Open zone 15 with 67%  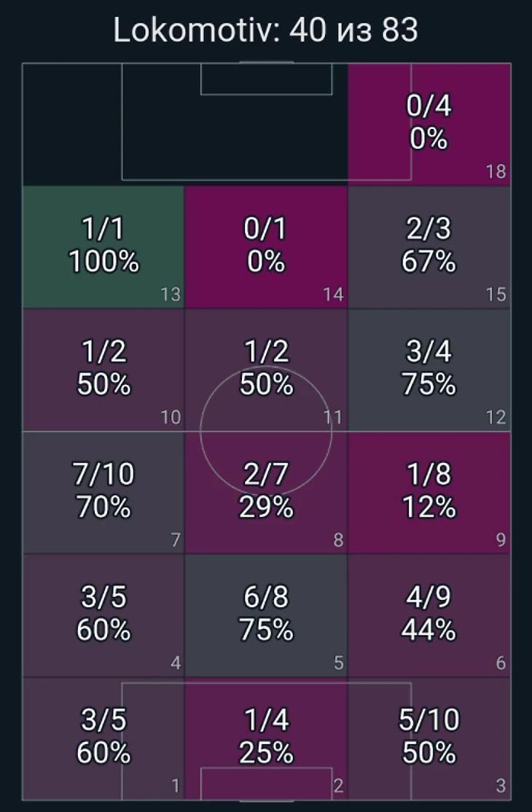(x=429, y=247)
